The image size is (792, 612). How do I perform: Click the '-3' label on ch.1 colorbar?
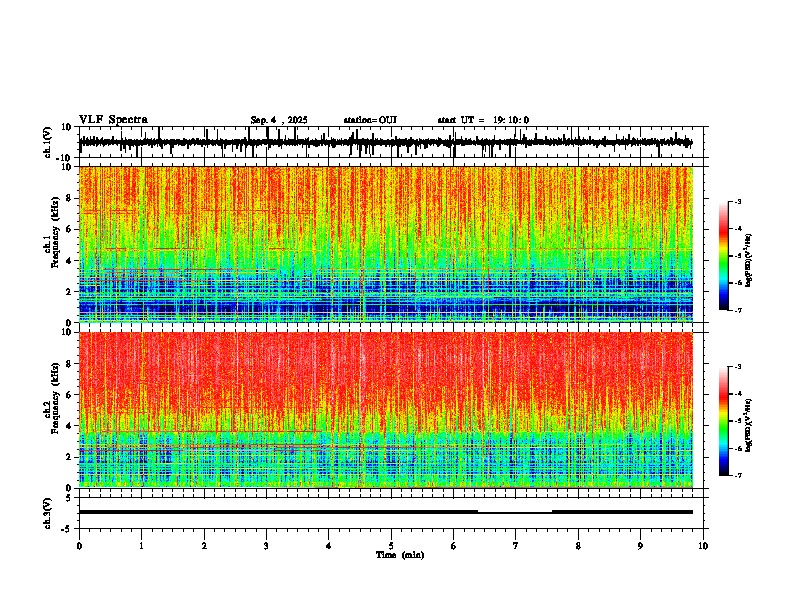click(738, 202)
